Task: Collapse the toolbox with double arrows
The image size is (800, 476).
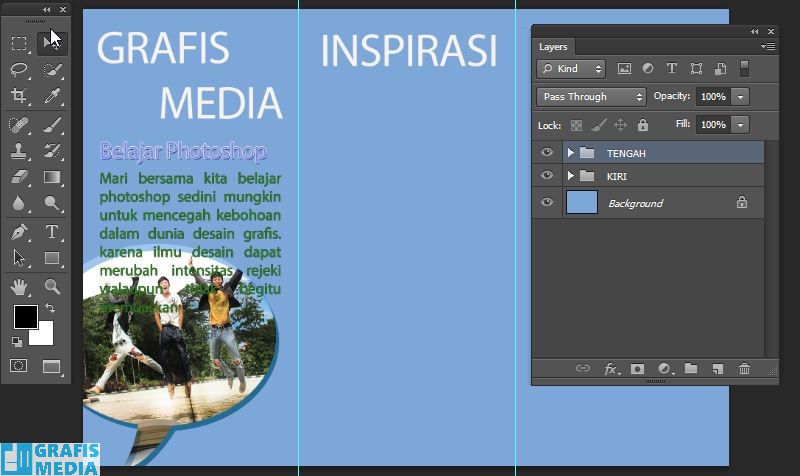Action: [46, 10]
